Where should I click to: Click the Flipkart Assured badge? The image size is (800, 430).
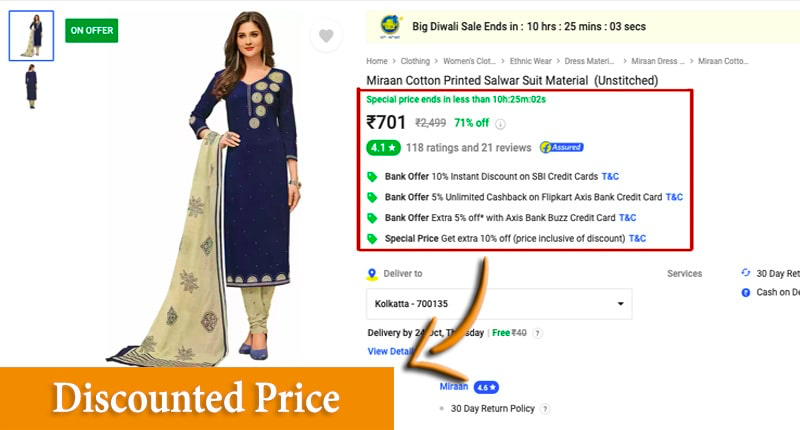562,147
